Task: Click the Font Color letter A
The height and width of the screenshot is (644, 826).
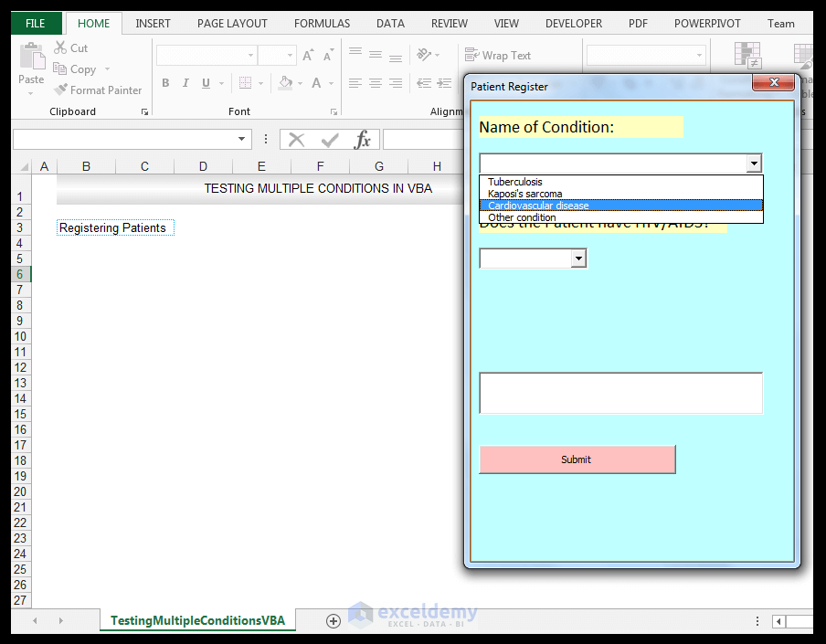Action: [x=316, y=83]
